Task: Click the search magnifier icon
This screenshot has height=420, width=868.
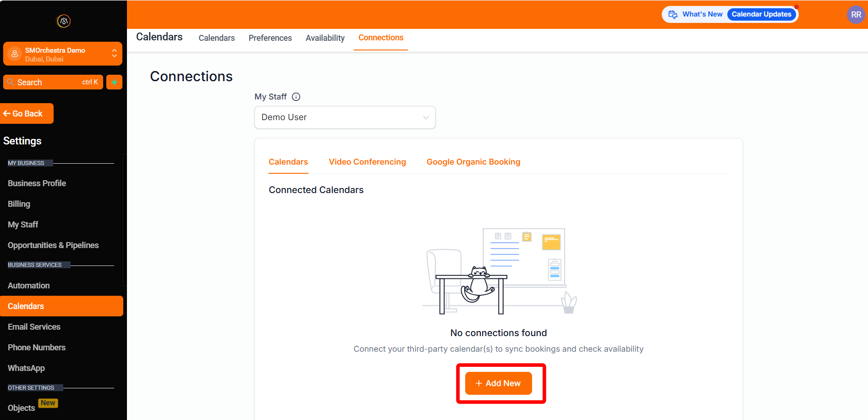Action: pyautogui.click(x=11, y=82)
